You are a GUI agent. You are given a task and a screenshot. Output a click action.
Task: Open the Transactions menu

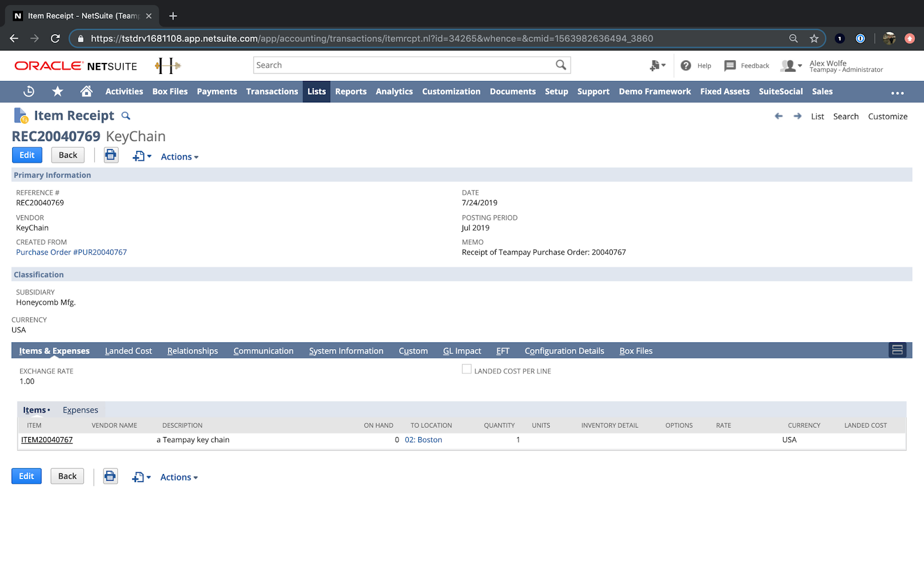click(272, 91)
